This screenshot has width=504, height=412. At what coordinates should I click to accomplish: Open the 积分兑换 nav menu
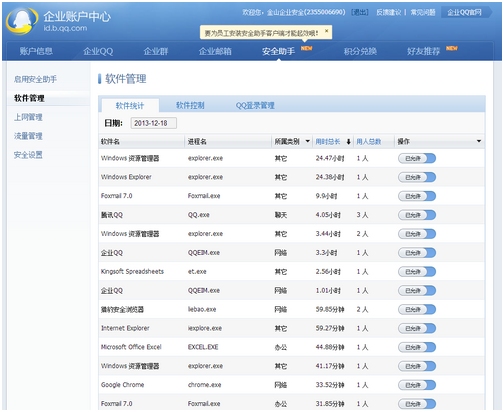(x=360, y=51)
